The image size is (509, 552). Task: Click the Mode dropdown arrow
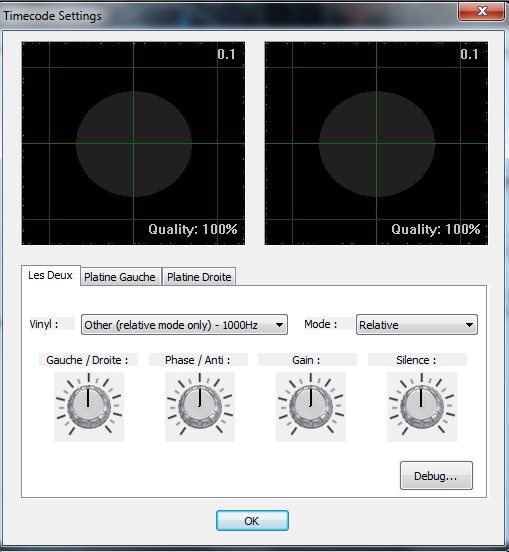pyautogui.click(x=469, y=325)
